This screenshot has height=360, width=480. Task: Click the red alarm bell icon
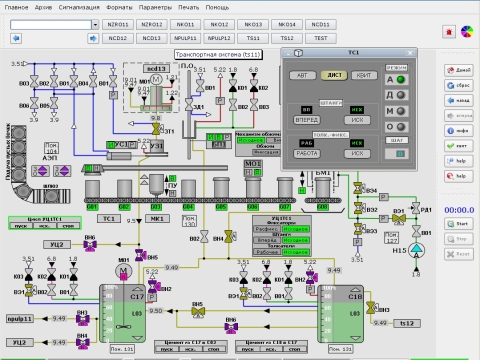[x=449, y=32]
